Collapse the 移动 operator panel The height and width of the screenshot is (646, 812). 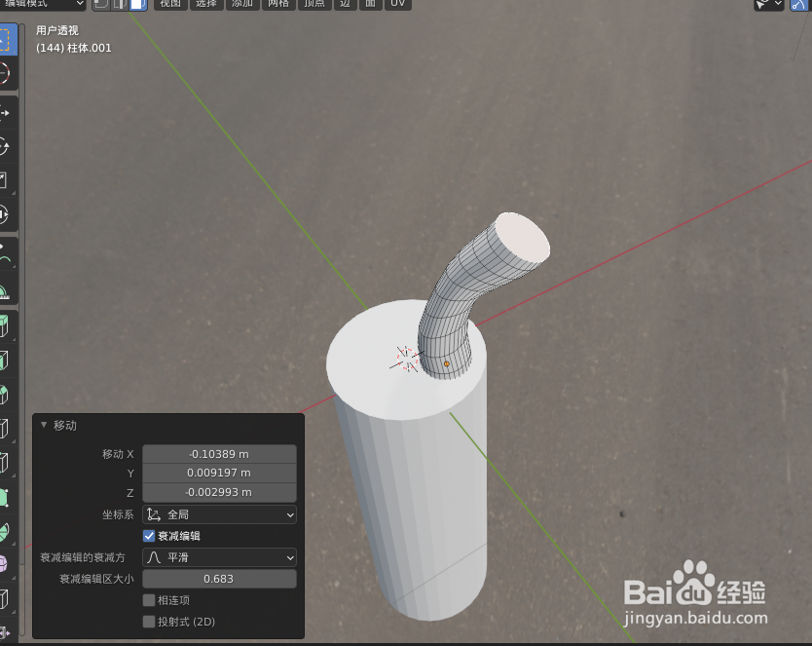(x=44, y=425)
